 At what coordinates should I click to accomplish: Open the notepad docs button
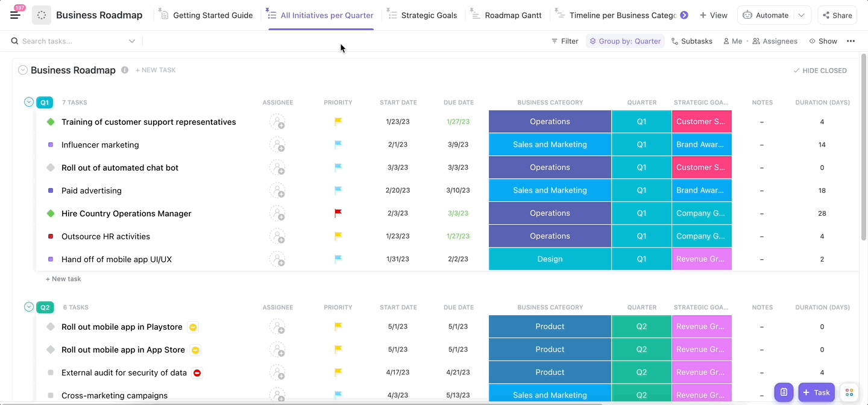point(784,392)
